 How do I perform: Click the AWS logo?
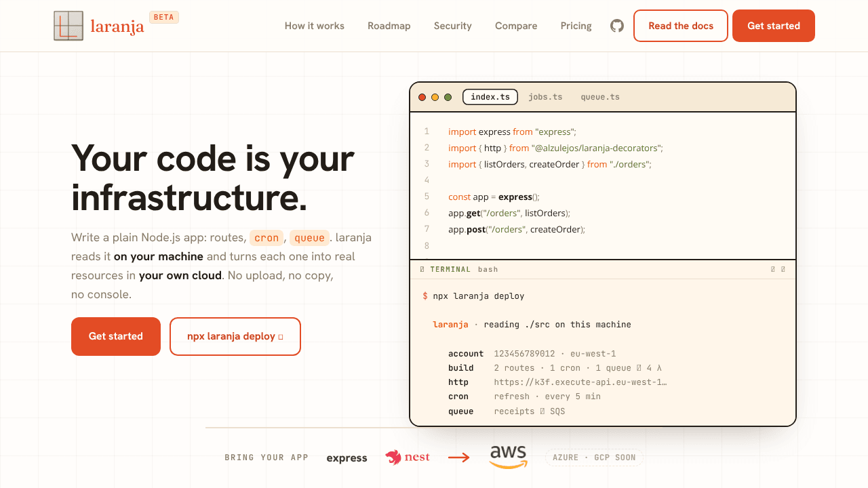pos(509,457)
